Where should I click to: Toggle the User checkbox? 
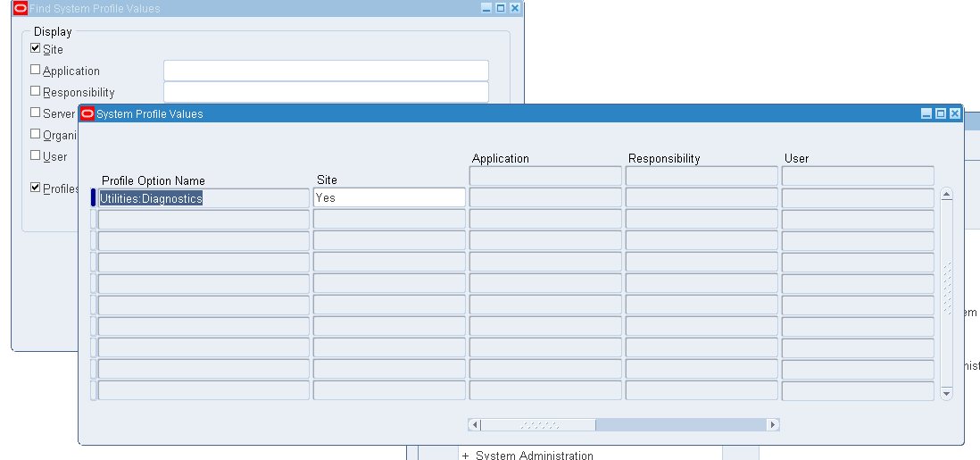coord(36,155)
